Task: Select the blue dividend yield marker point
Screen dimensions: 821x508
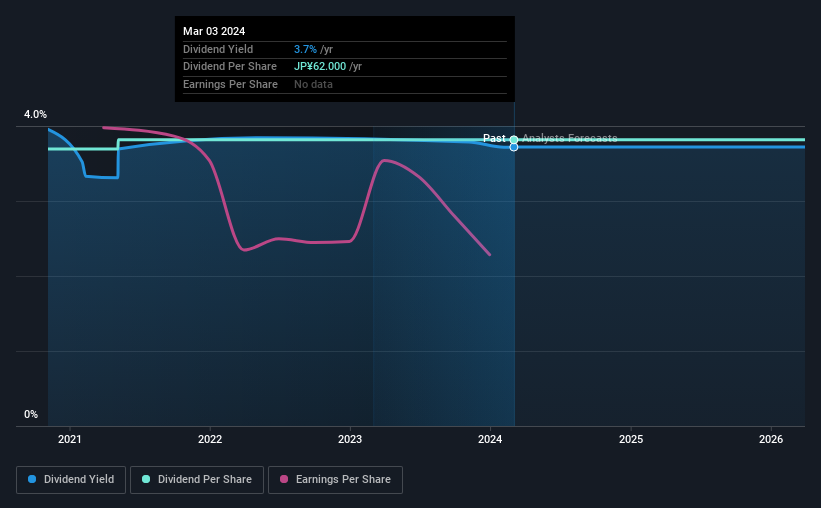Action: pyautogui.click(x=514, y=147)
